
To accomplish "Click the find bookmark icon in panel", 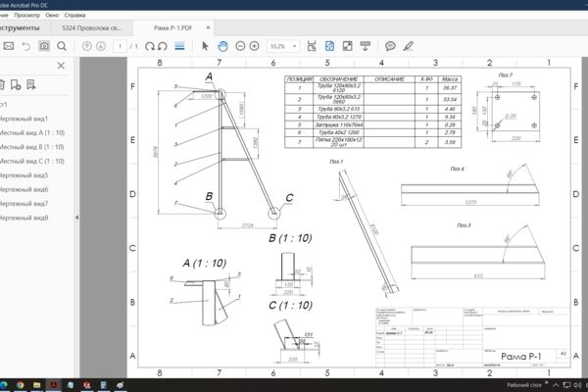I will coord(31,85).
